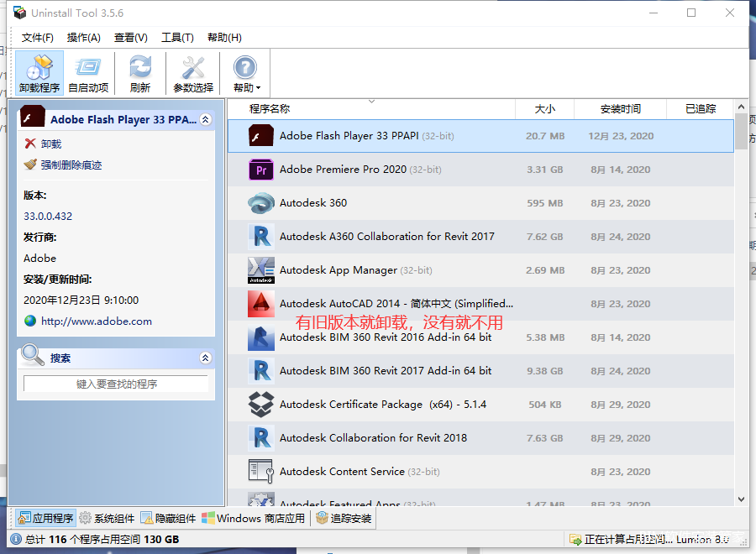Select Autodesk AutoCAD 2014 red icon
The width and height of the screenshot is (756, 554).
pos(261,304)
